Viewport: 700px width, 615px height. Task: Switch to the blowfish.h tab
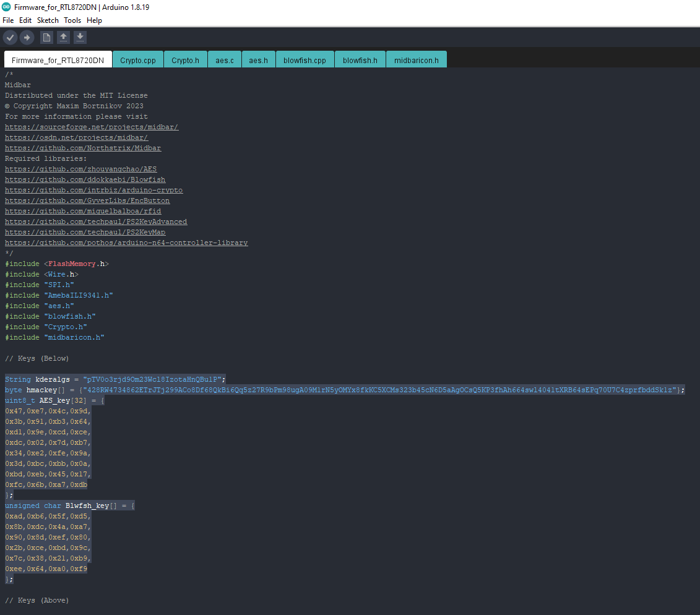point(360,60)
